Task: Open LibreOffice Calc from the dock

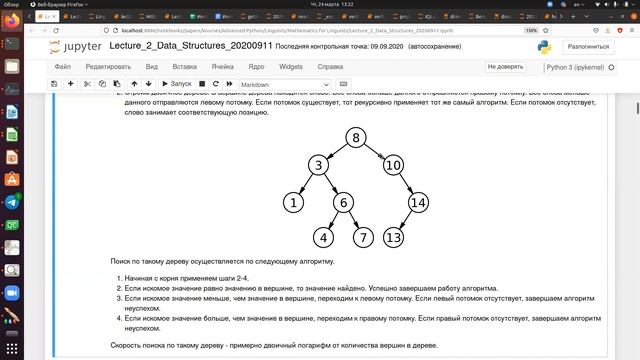Action: (12, 135)
